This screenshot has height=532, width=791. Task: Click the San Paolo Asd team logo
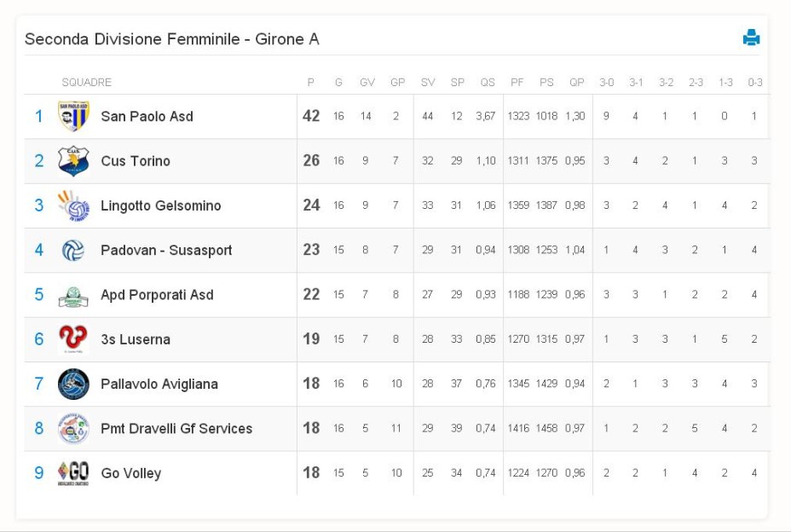(x=73, y=116)
